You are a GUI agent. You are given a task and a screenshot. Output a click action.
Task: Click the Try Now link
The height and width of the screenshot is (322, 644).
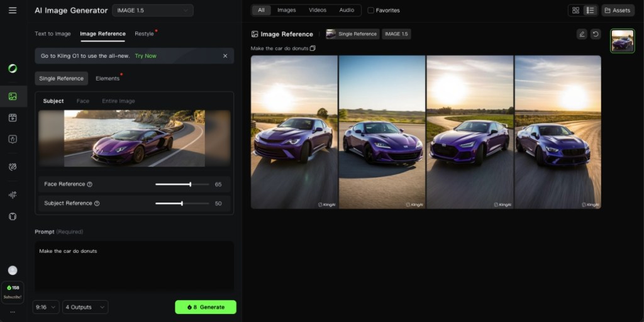(x=145, y=56)
